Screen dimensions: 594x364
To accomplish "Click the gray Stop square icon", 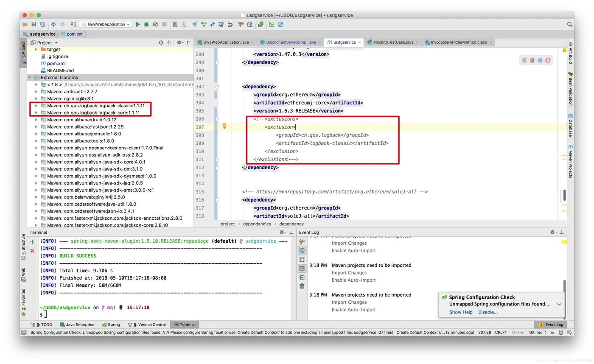I will coord(164,24).
